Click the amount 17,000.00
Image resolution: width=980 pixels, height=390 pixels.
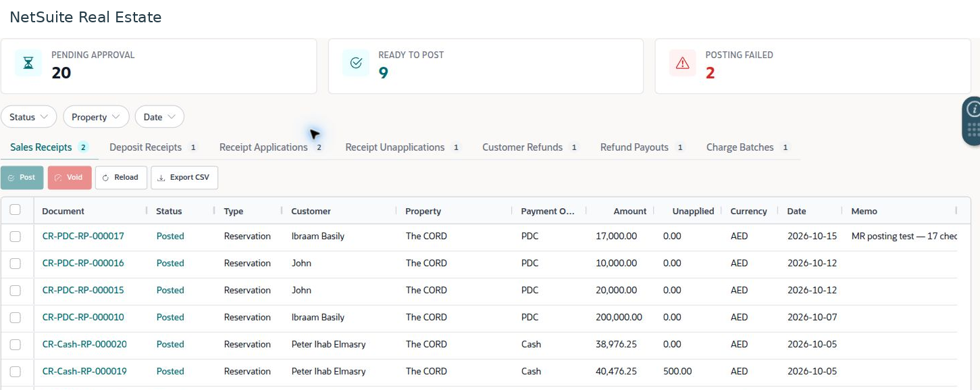(616, 237)
